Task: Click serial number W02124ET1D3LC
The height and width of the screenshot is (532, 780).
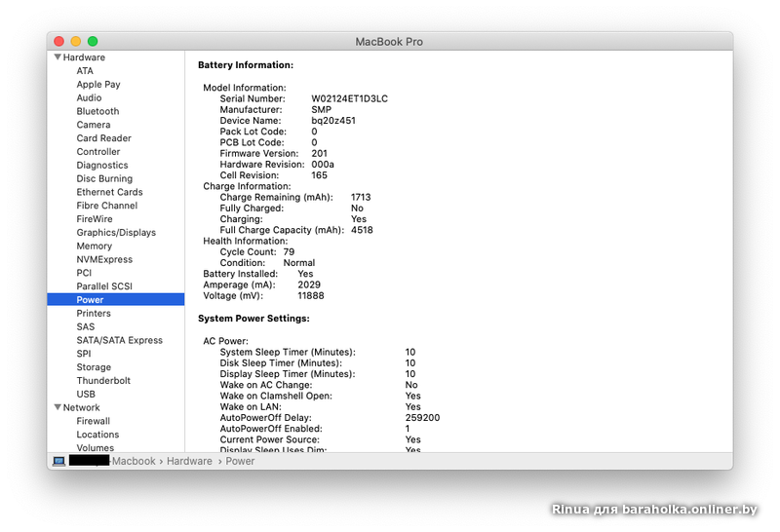Action: [x=350, y=98]
